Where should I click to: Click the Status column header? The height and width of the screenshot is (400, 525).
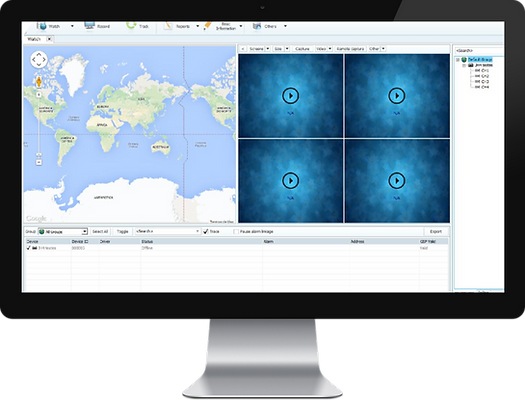(202, 241)
